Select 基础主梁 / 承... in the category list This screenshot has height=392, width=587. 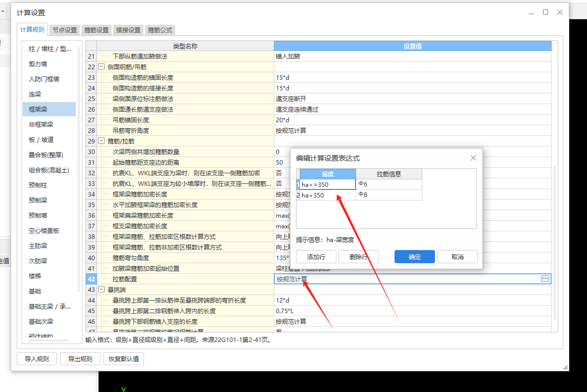coord(50,306)
